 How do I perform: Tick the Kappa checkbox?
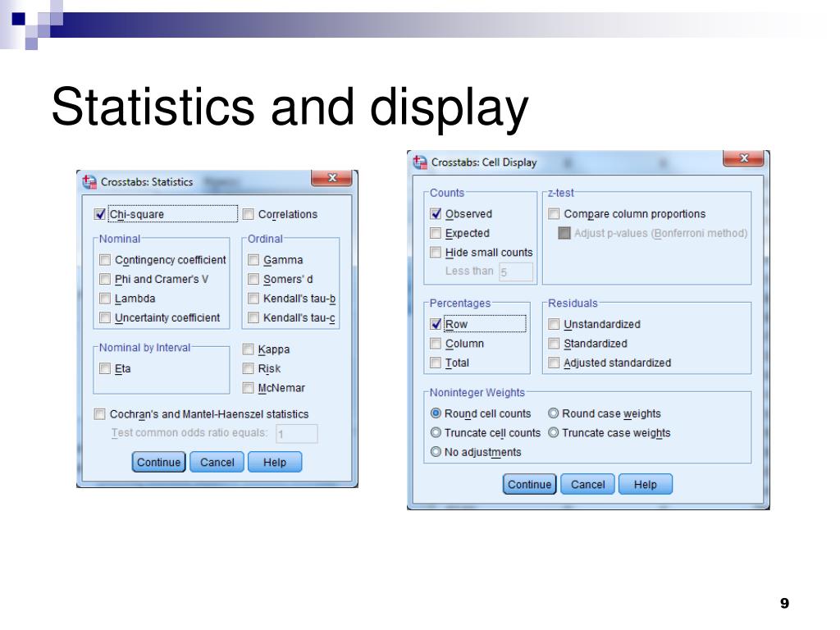point(248,349)
